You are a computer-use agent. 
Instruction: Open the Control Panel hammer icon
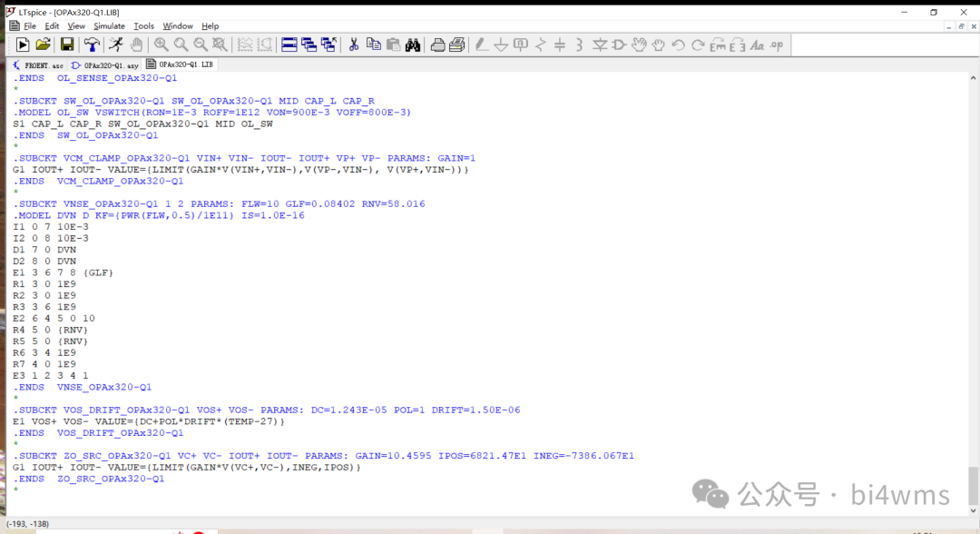point(92,44)
